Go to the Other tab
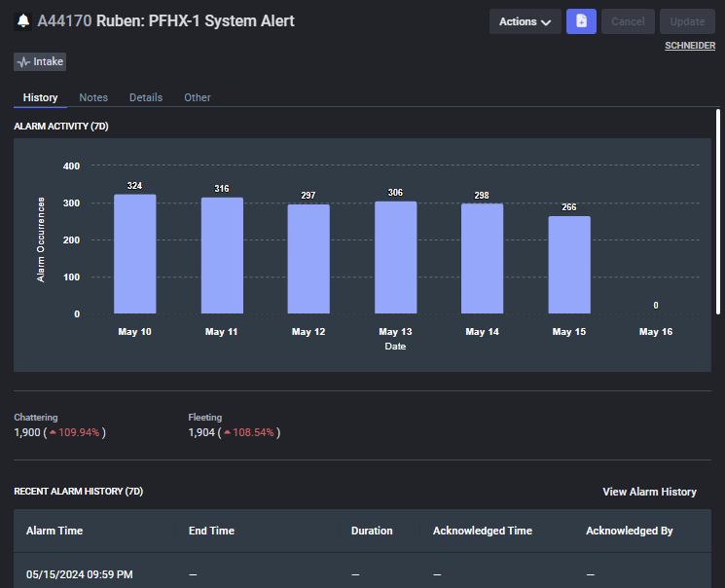The width and height of the screenshot is (725, 588). tap(198, 97)
